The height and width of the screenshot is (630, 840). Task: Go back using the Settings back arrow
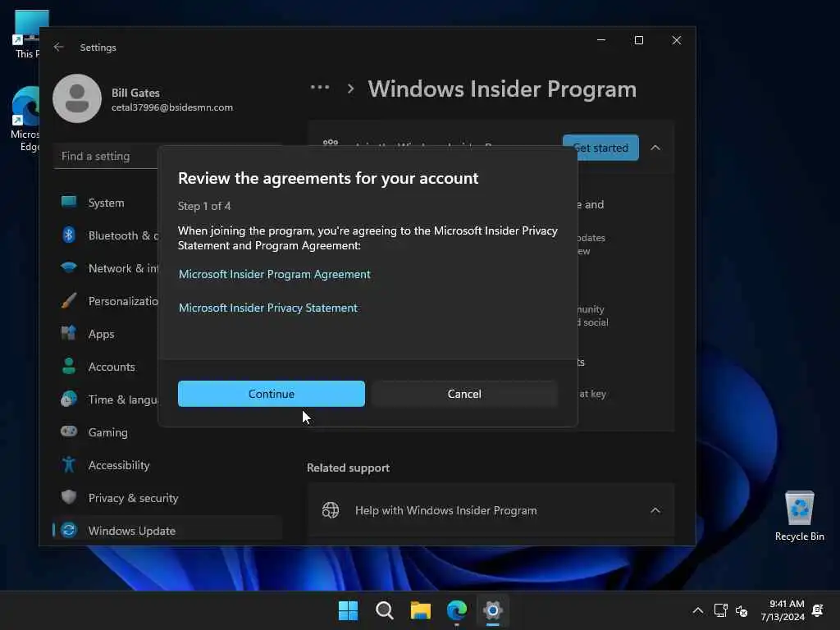point(58,47)
